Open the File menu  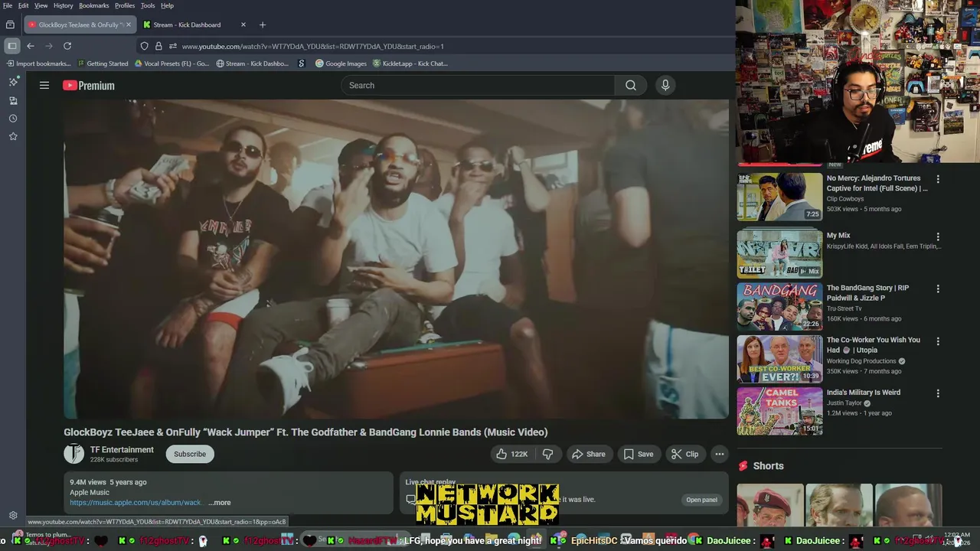8,5
